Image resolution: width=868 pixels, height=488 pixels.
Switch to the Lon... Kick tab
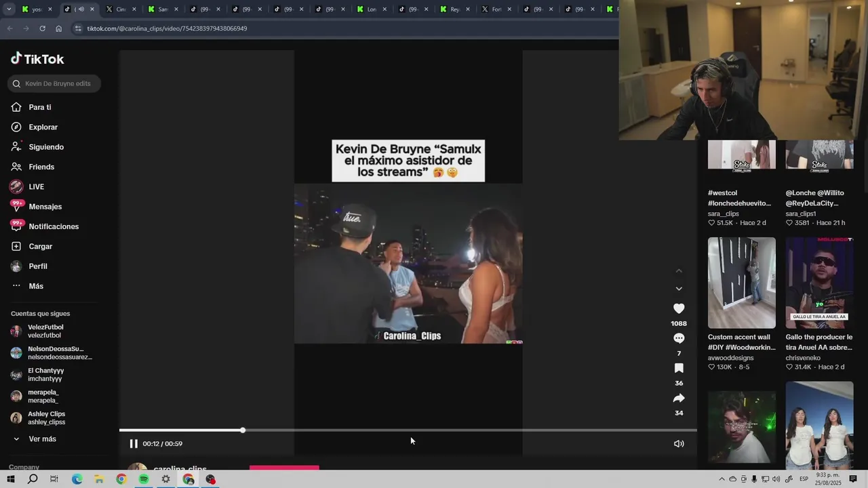click(x=372, y=9)
